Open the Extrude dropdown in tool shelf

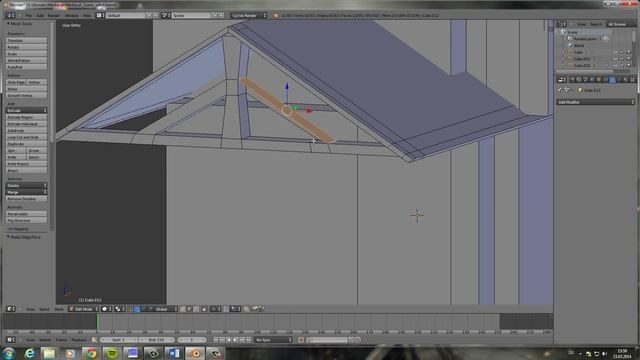coord(26,110)
